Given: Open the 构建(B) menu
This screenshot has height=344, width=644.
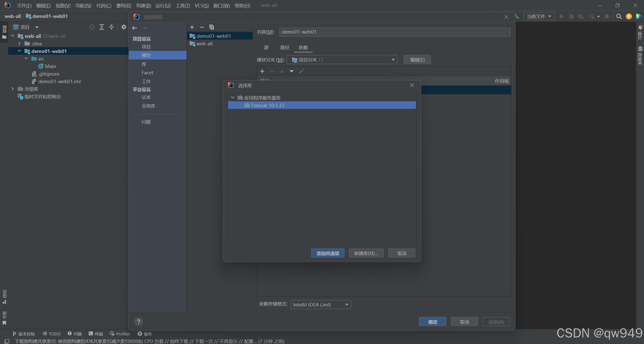Looking at the screenshot, I should click(x=143, y=6).
